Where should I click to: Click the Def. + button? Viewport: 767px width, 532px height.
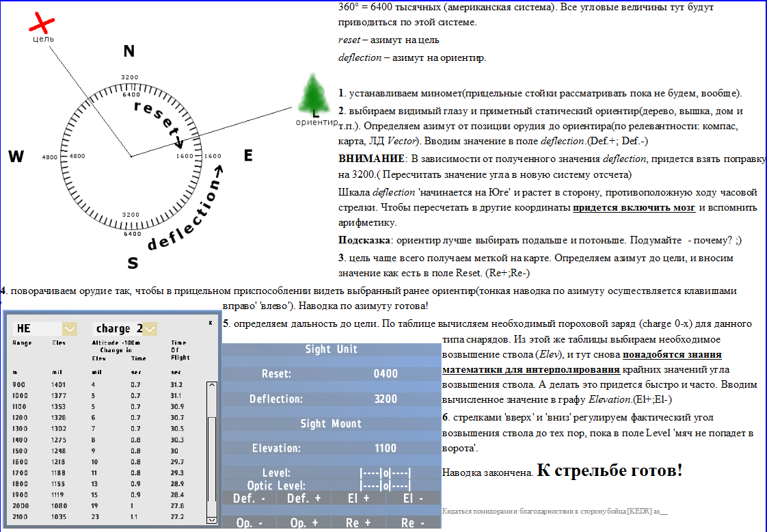point(304,498)
